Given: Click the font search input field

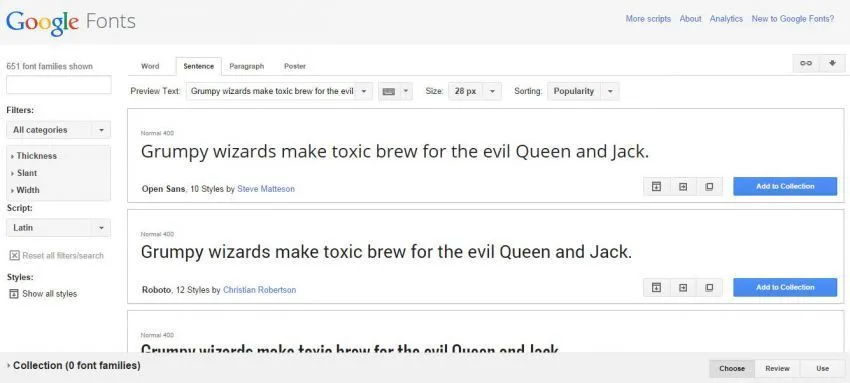Looking at the screenshot, I should click(59, 85).
